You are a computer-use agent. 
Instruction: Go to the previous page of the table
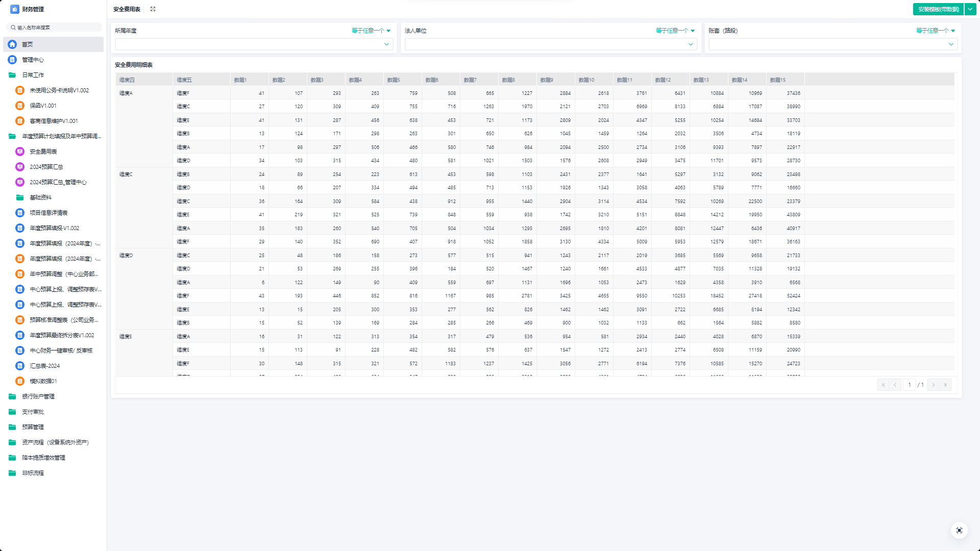(x=895, y=385)
